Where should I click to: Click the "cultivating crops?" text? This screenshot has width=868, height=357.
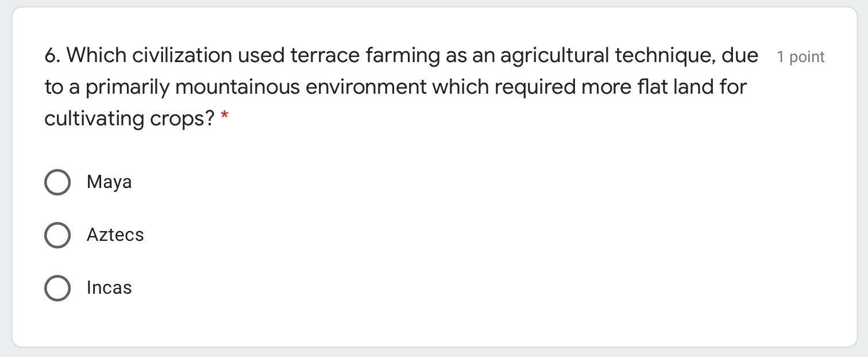(129, 119)
